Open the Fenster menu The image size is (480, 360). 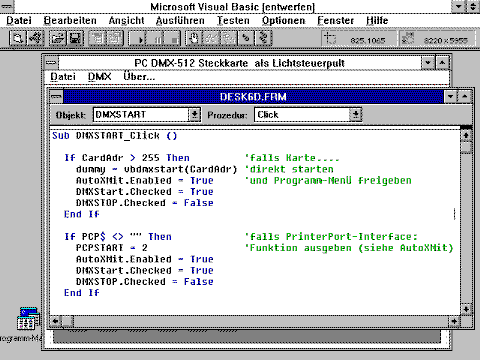click(x=336, y=20)
